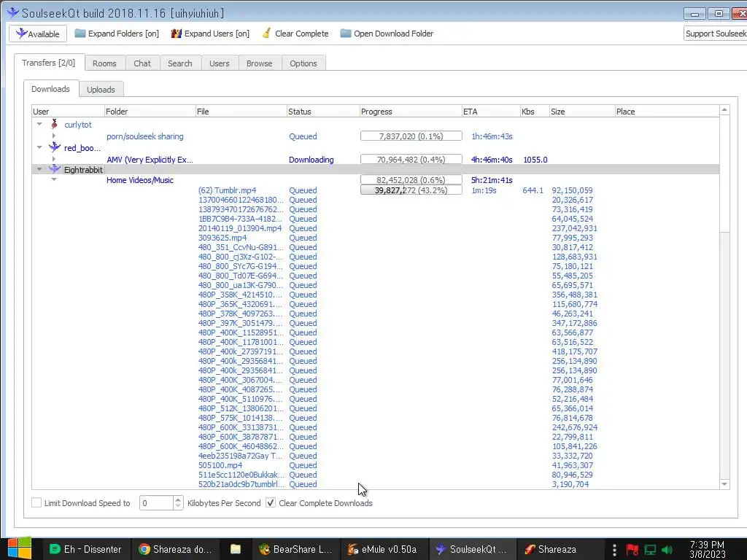Click red_boo's blue bird user icon
This screenshot has height=560, width=747.
point(55,147)
